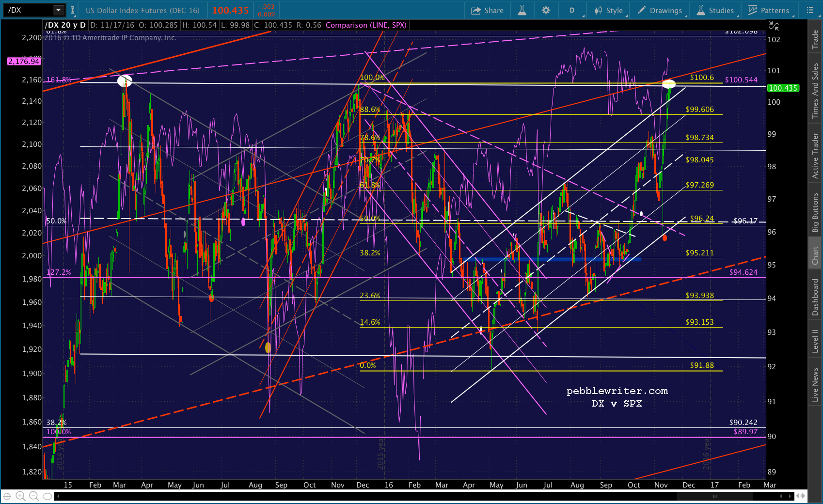Open chart settings gear icon
Viewport: 823px width, 504px height.
(546, 10)
